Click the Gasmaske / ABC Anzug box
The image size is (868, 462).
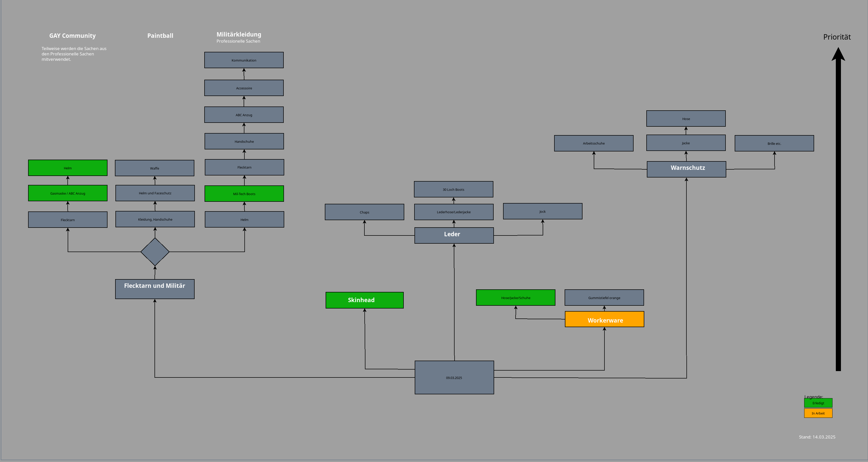(68, 193)
